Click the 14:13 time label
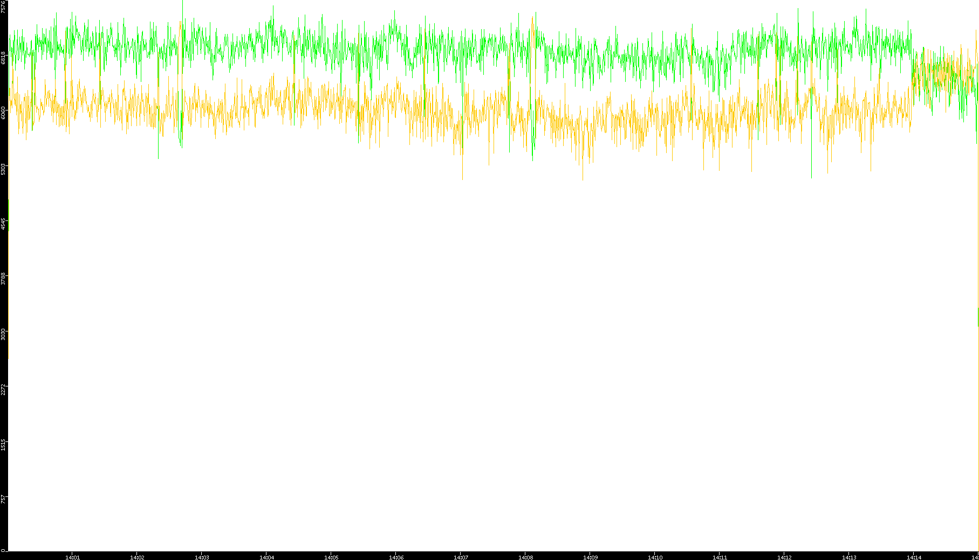The width and height of the screenshot is (979, 560). pos(849,557)
